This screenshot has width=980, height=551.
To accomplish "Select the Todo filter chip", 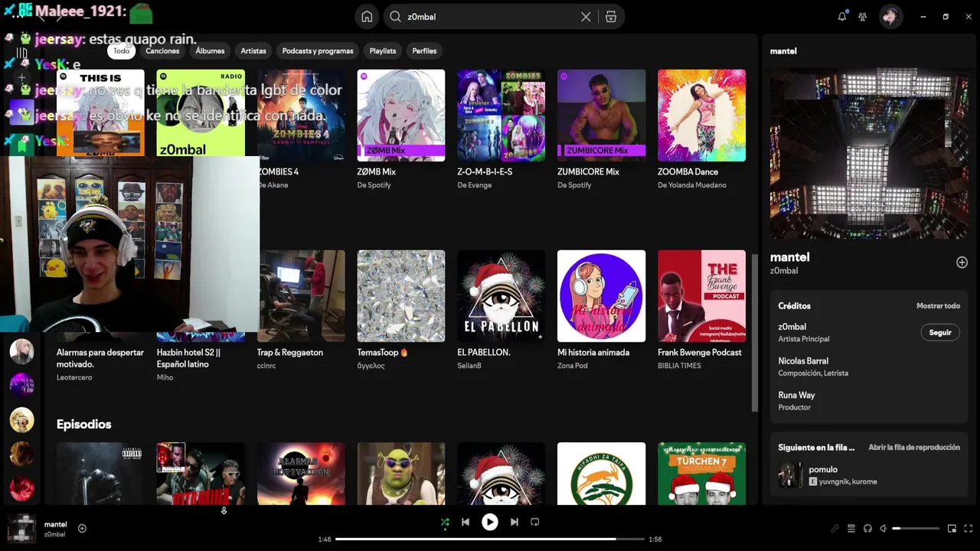I will click(122, 51).
